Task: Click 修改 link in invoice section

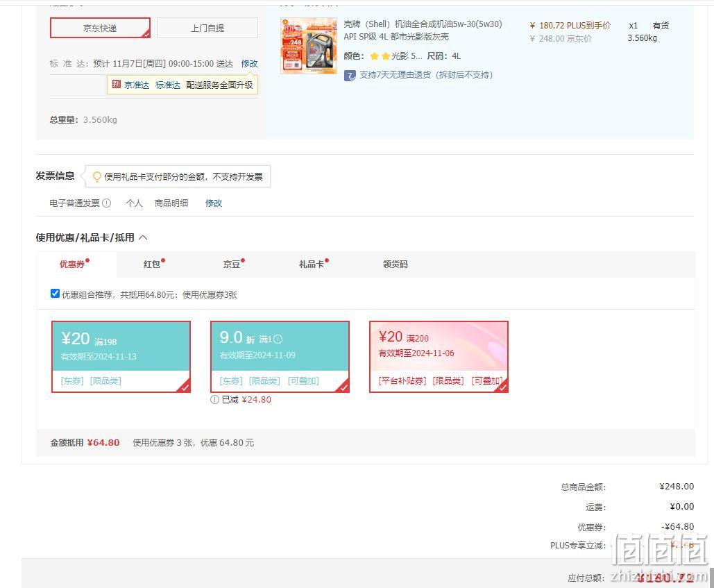Action: [x=214, y=203]
